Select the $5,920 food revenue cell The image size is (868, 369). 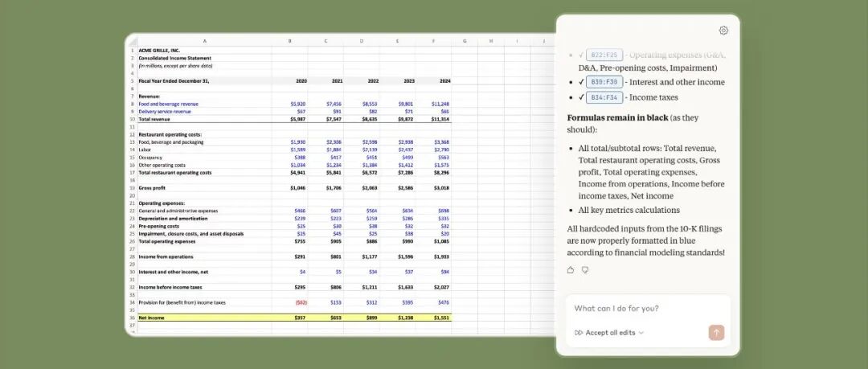pyautogui.click(x=290, y=104)
